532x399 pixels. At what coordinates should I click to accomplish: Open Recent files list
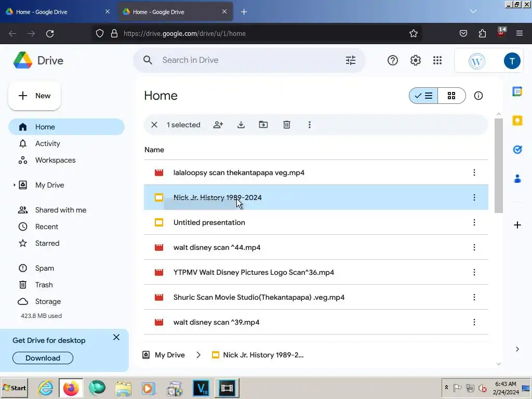pos(66,227)
